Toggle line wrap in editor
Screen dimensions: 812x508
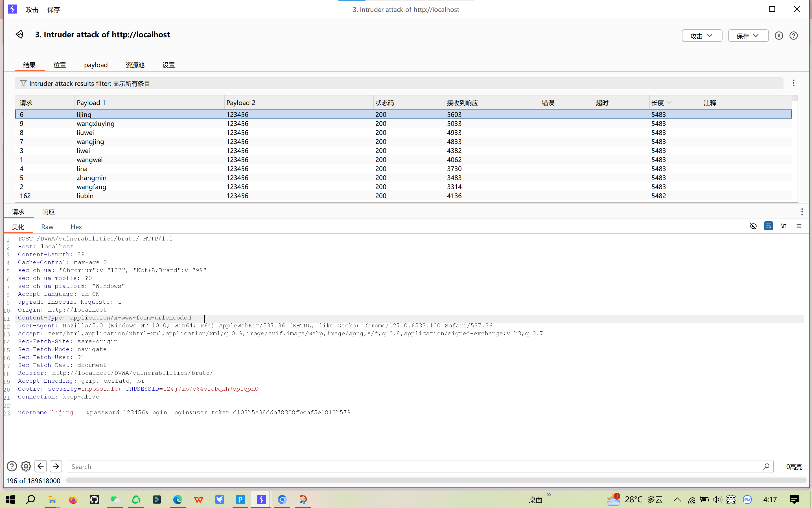pyautogui.click(x=768, y=226)
